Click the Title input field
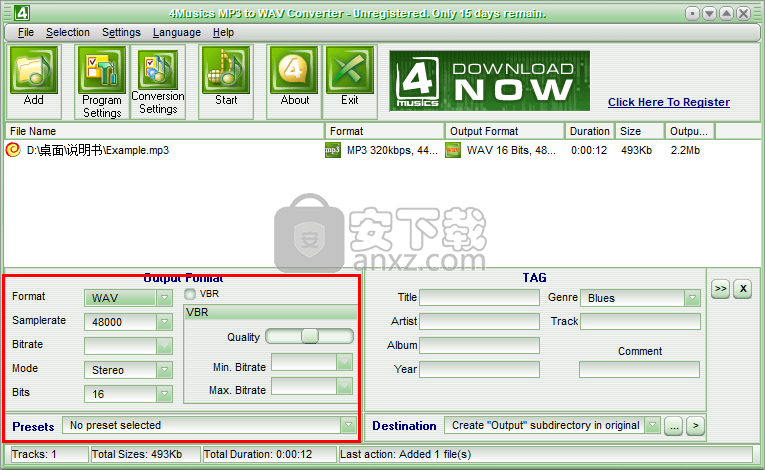 click(479, 298)
